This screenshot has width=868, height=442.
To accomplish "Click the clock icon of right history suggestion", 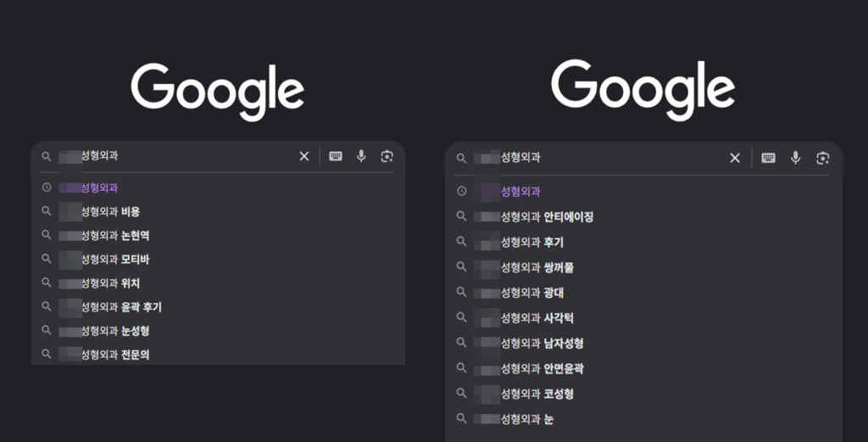I will (x=461, y=191).
